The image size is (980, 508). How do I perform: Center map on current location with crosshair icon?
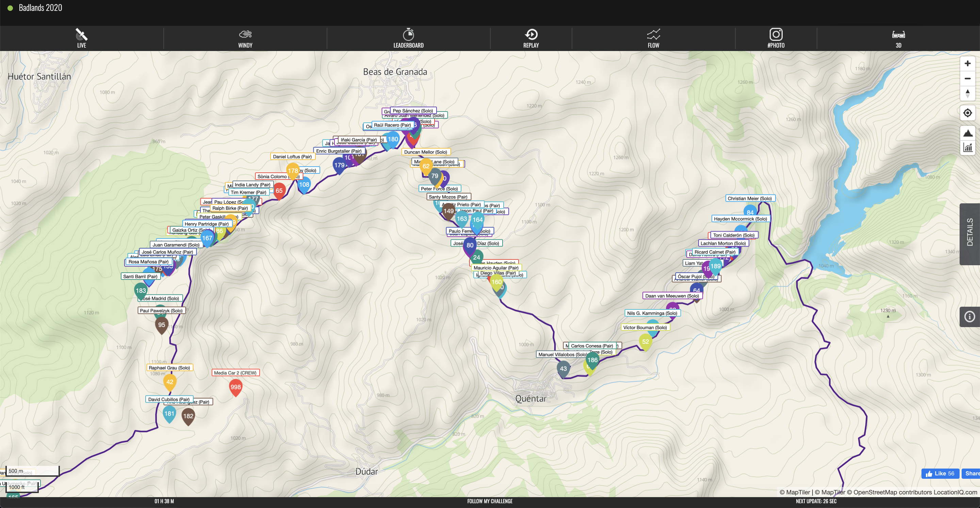(968, 113)
